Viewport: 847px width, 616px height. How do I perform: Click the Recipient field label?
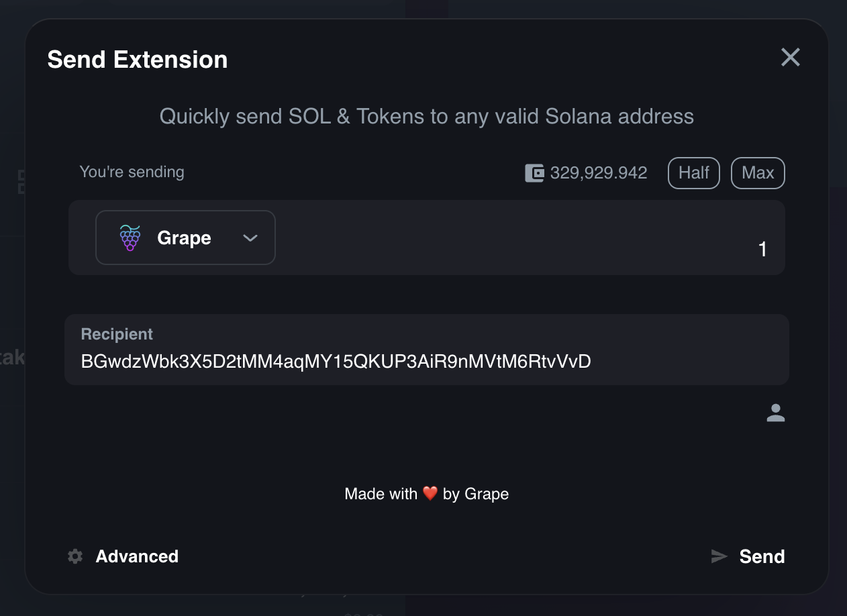(117, 334)
